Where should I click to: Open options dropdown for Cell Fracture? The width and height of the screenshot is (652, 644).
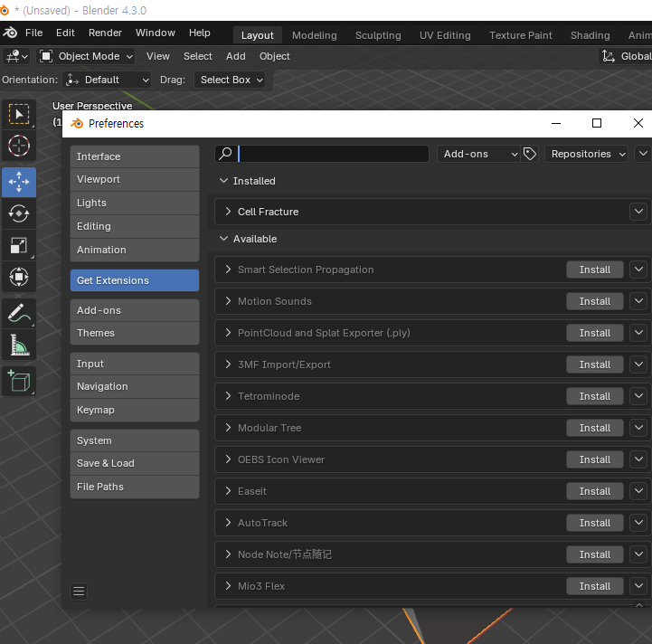[x=638, y=212]
